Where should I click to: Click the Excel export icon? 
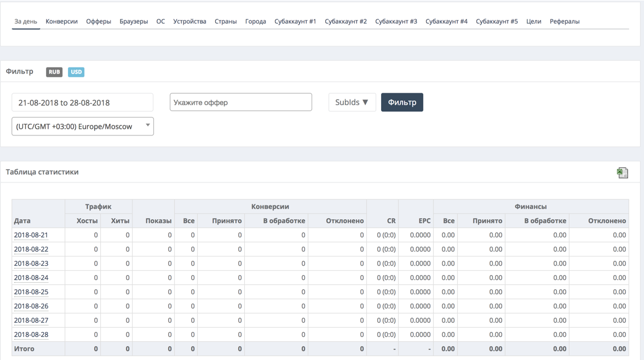pos(622,173)
